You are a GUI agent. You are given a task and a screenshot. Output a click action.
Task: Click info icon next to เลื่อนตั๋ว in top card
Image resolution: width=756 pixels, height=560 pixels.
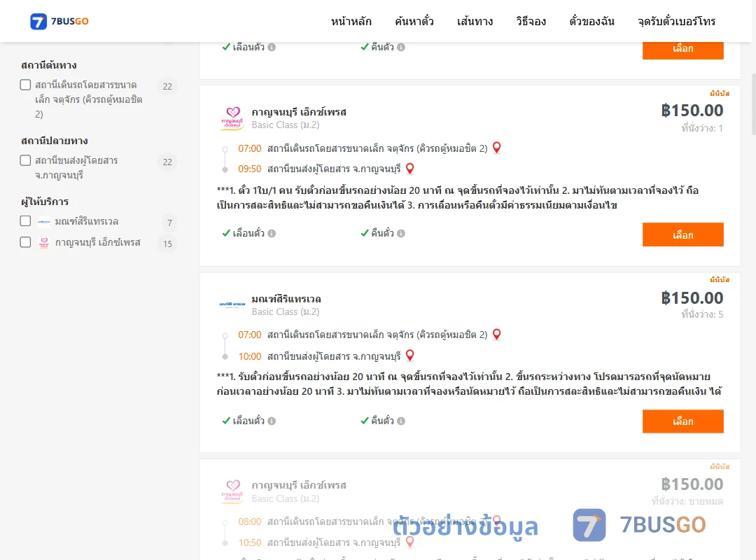(272, 48)
